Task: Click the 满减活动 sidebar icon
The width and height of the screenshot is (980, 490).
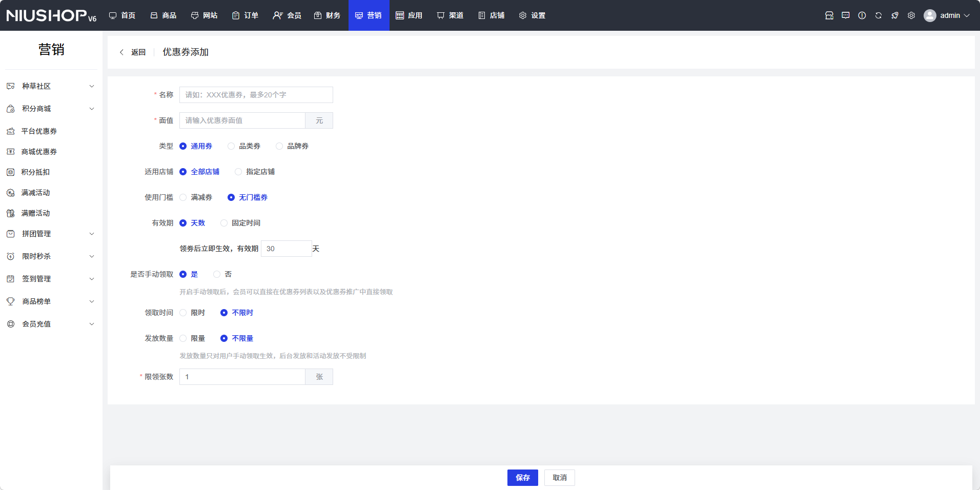Action: tap(11, 193)
